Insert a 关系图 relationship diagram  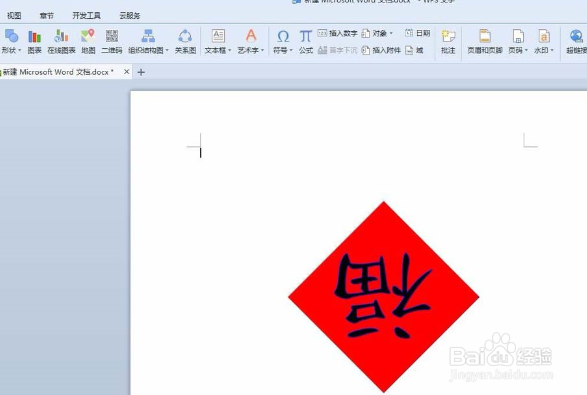tap(185, 41)
